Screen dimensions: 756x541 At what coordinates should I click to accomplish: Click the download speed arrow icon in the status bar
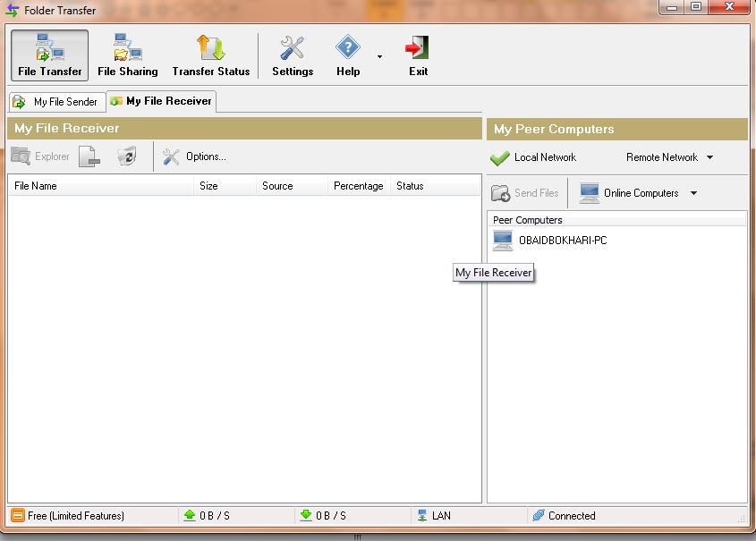click(306, 515)
